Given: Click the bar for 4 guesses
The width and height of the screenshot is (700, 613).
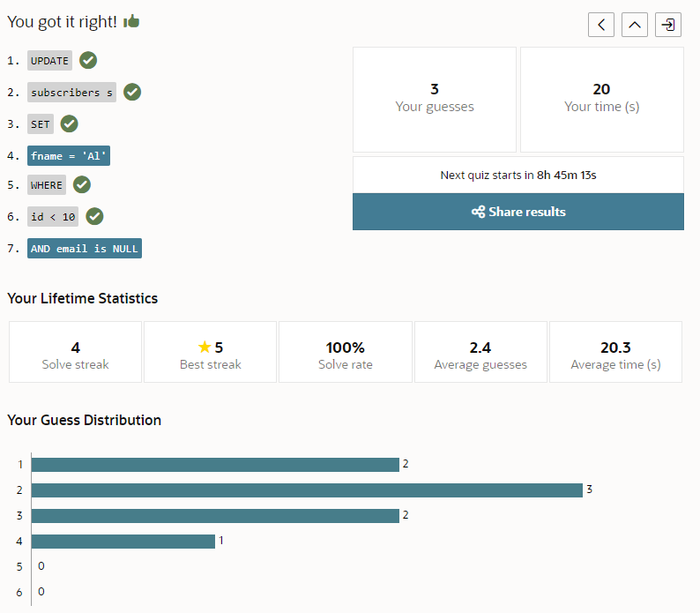Looking at the screenshot, I should click(123, 541).
